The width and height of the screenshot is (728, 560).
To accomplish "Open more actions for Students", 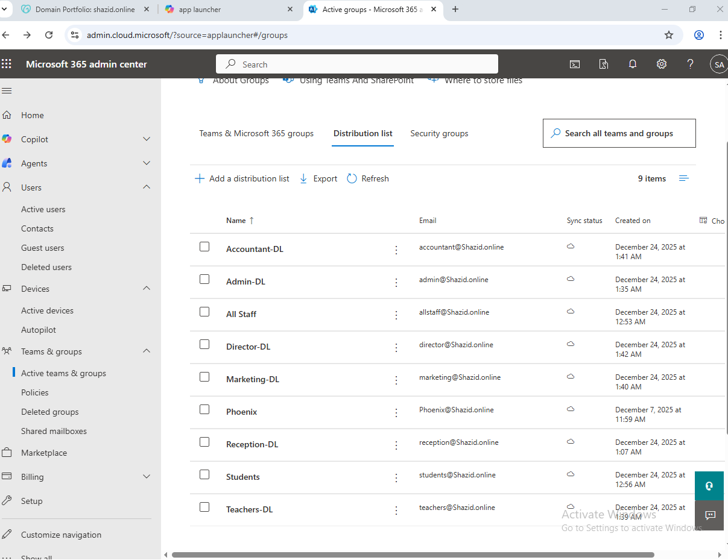I will (x=396, y=477).
